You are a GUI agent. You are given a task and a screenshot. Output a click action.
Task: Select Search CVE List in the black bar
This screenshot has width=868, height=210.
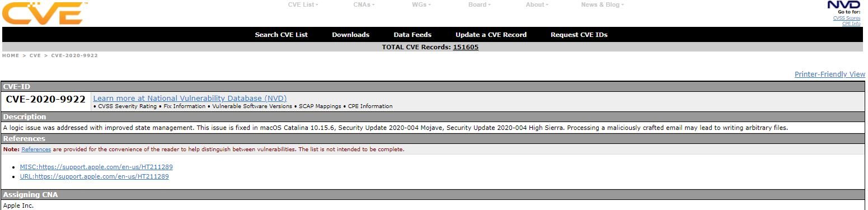[281, 35]
